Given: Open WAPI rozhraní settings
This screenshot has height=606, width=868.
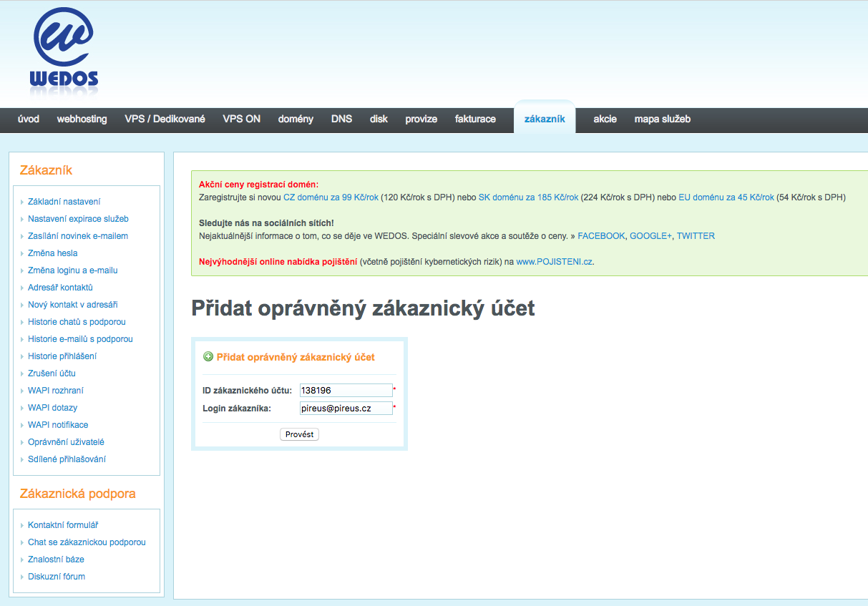Looking at the screenshot, I should click(56, 391).
